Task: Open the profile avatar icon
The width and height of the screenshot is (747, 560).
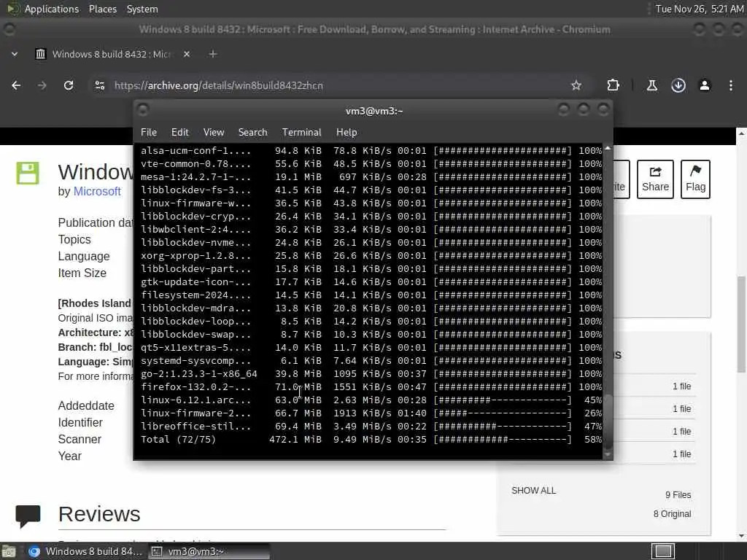Action: [x=705, y=85]
